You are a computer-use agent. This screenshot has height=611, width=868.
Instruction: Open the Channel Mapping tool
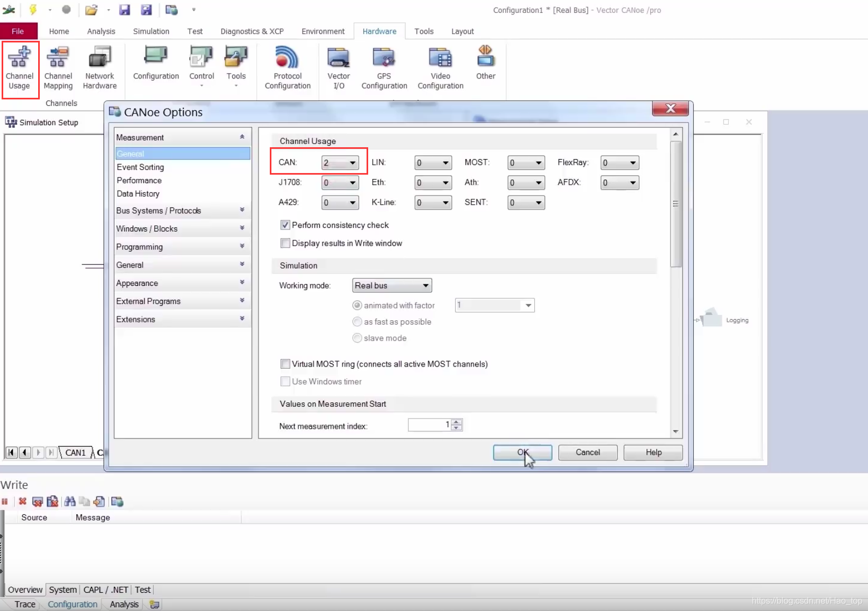point(58,69)
